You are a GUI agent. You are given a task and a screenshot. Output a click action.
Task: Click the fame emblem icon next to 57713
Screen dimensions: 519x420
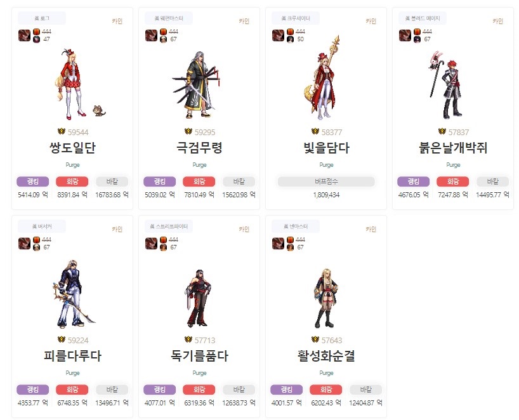[188, 339]
